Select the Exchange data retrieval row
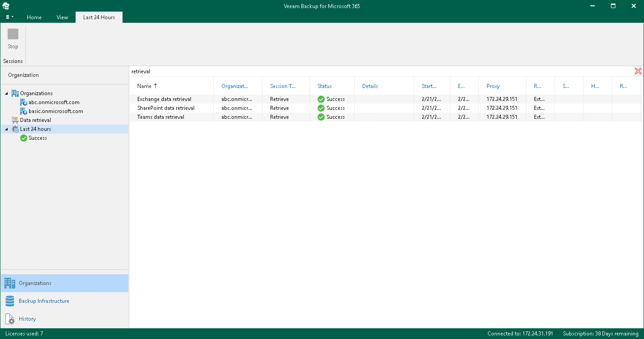This screenshot has width=644, height=339. [386, 99]
